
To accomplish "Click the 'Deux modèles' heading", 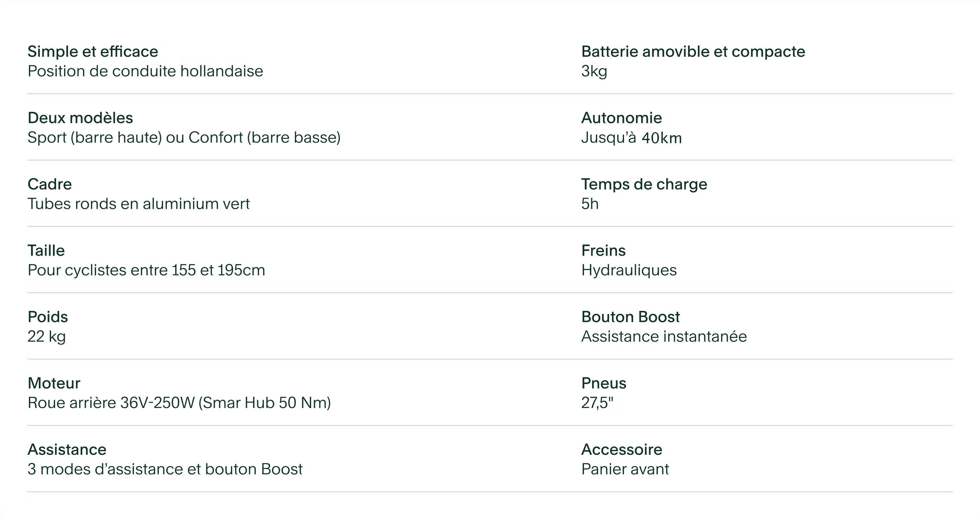I will [x=80, y=118].
